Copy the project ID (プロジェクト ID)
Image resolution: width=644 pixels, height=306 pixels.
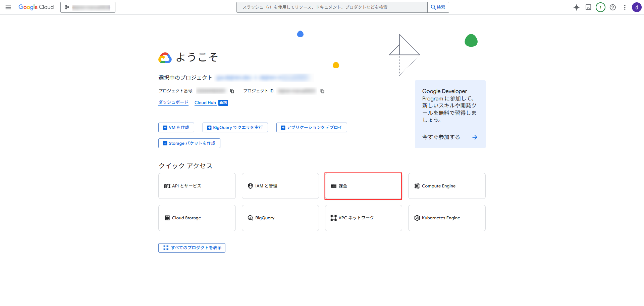pos(322,91)
